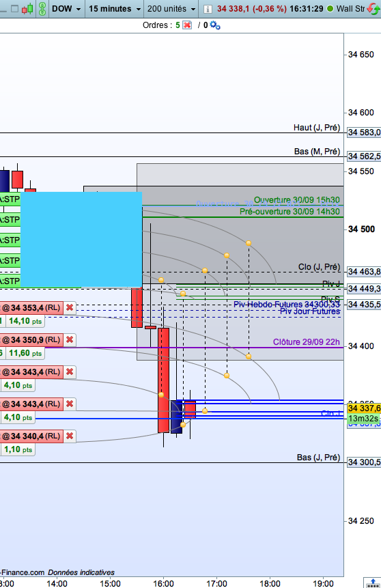381x588 pixels.
Task: Click the 34 463,8 price axis tag
Action: (x=364, y=272)
